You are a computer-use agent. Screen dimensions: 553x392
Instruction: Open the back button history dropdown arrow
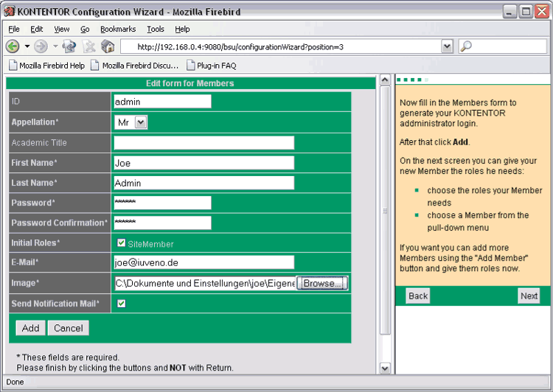27,46
